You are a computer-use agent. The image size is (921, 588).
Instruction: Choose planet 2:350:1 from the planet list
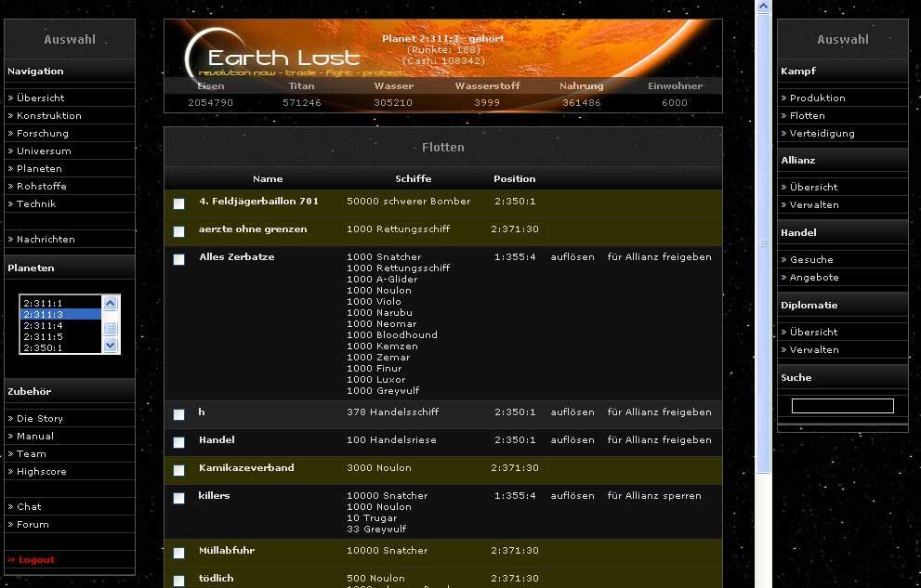tap(61, 348)
